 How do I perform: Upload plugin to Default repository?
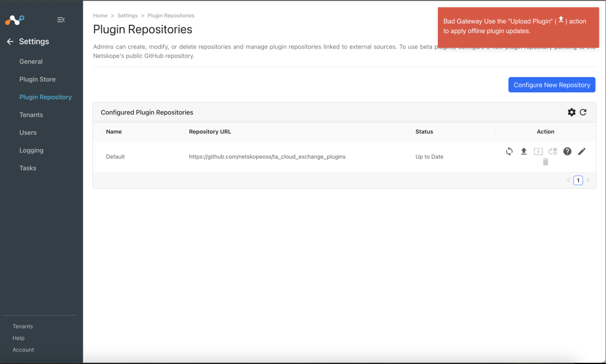(524, 151)
